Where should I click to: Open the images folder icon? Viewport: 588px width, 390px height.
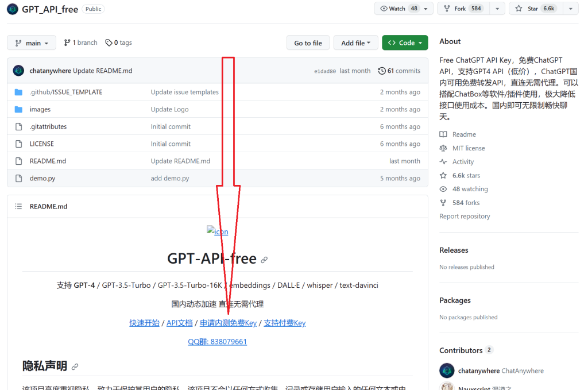(18, 109)
